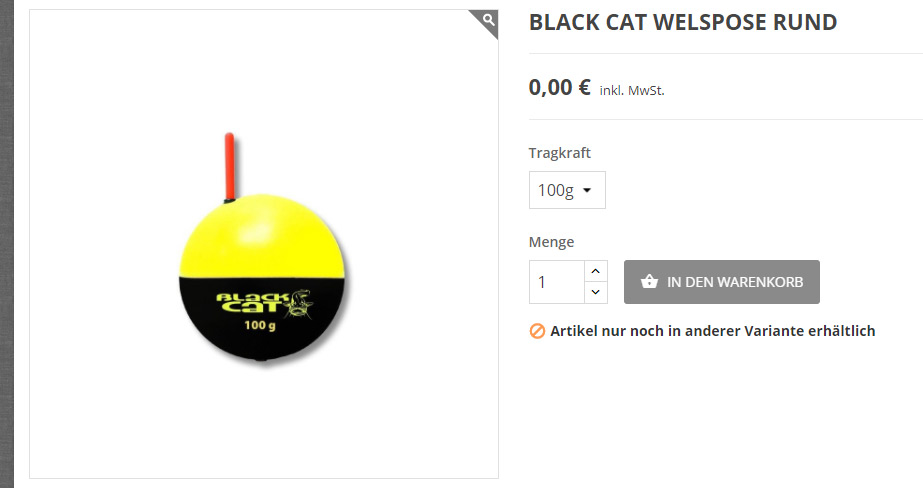Click the inkl. MwSt. note
Screen dimensions: 923x488
pyautogui.click(x=632, y=91)
